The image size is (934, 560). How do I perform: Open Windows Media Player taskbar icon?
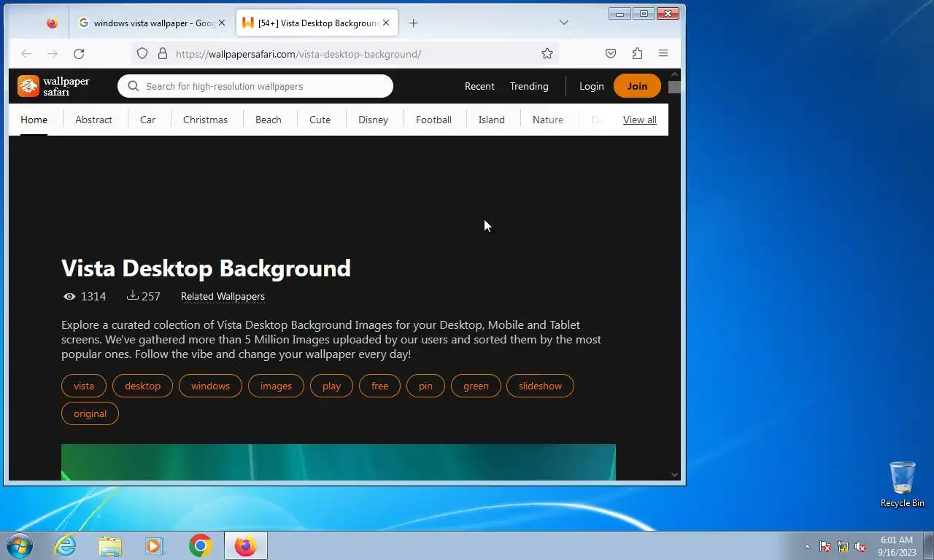coord(155,545)
